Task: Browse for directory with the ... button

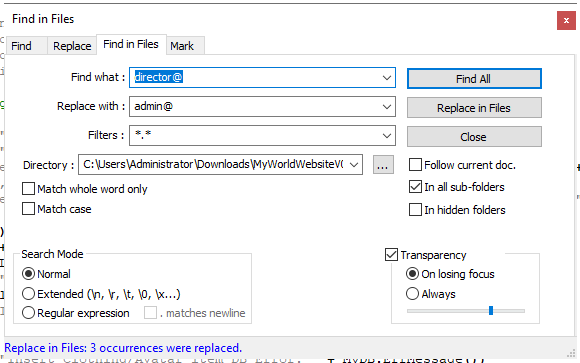Action: tap(383, 165)
